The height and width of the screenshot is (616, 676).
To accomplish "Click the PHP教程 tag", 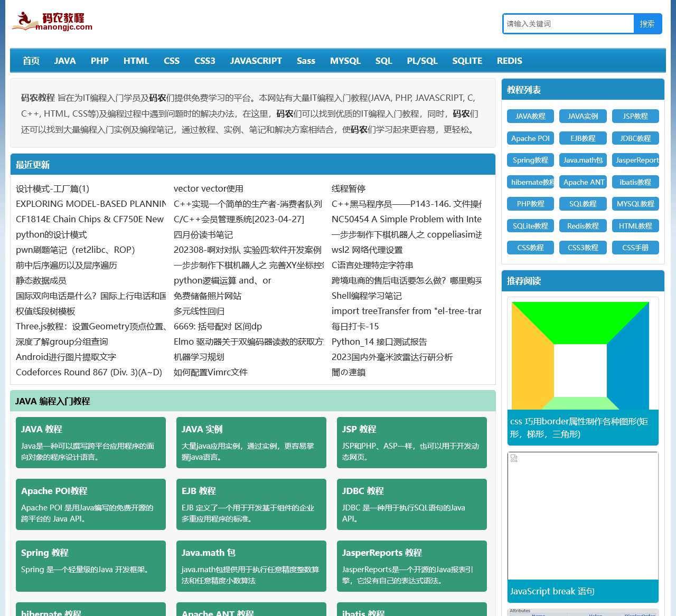I will (x=530, y=204).
